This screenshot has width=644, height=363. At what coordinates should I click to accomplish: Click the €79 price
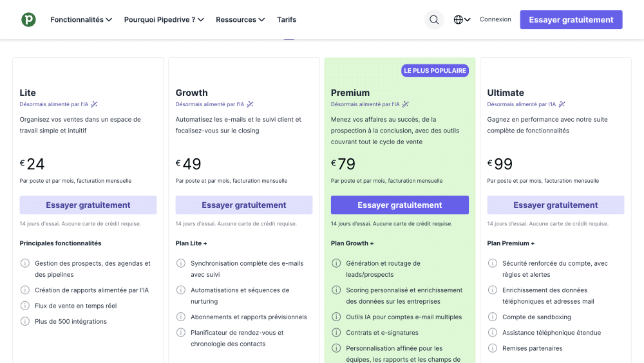(343, 164)
